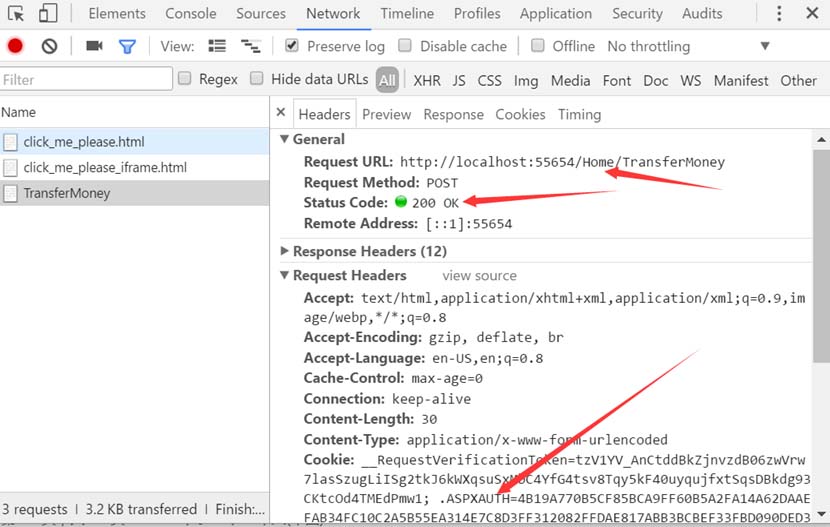Close the request details pane
Screen dimensions: 830x527
[281, 112]
